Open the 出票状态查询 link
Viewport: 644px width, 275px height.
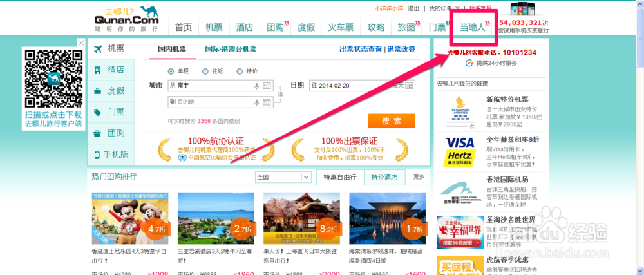pyautogui.click(x=361, y=49)
